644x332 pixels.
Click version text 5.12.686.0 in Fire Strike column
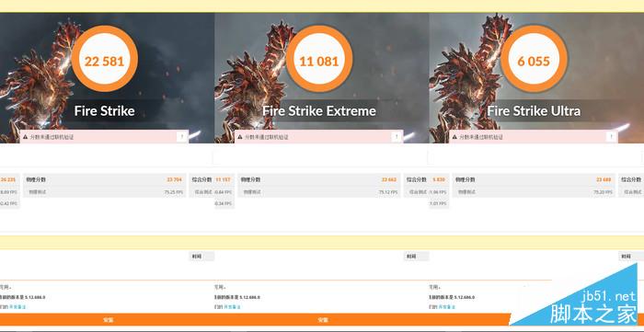(35, 297)
